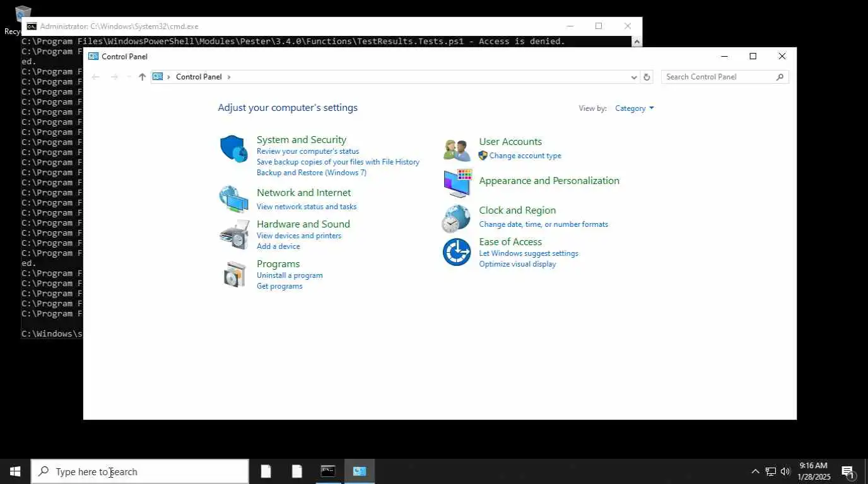Open the Appearance and Personalization monitor icon
This screenshot has width=868, height=484.
(x=457, y=183)
